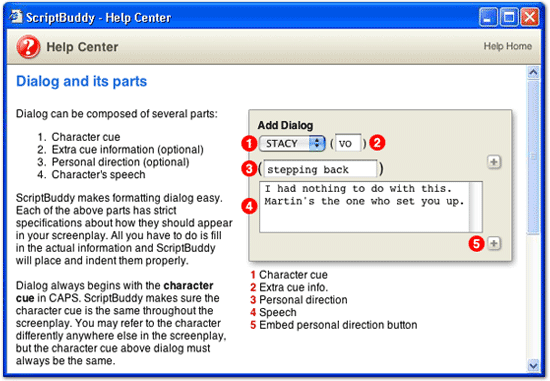Click the scrollbar up arrow
This screenshot has width=550, height=381.
(x=533, y=72)
